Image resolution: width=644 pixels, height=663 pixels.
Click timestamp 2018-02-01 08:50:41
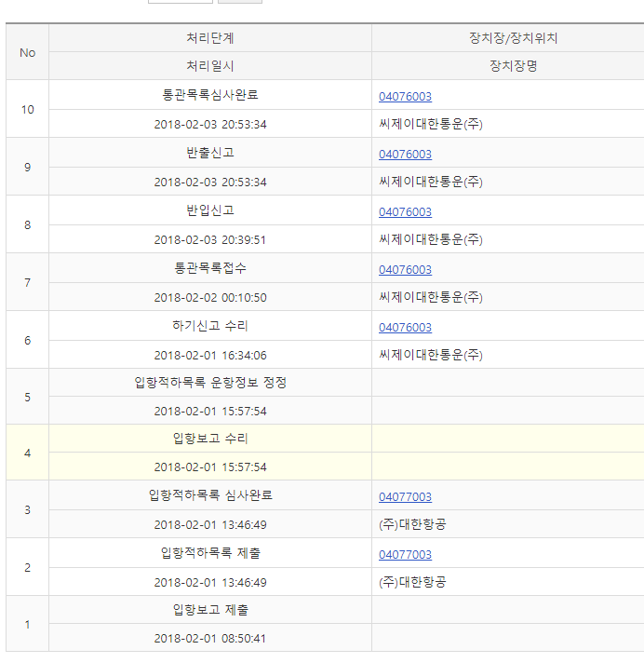tap(210, 638)
